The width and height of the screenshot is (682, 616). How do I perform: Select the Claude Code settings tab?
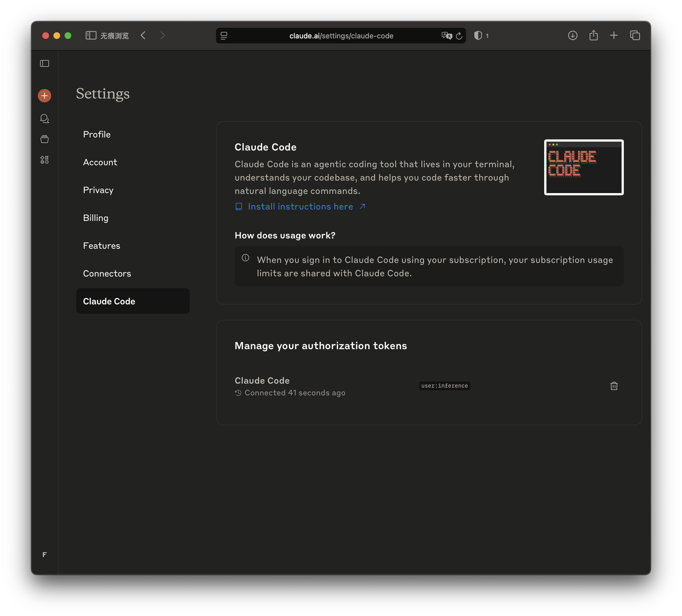click(x=133, y=301)
